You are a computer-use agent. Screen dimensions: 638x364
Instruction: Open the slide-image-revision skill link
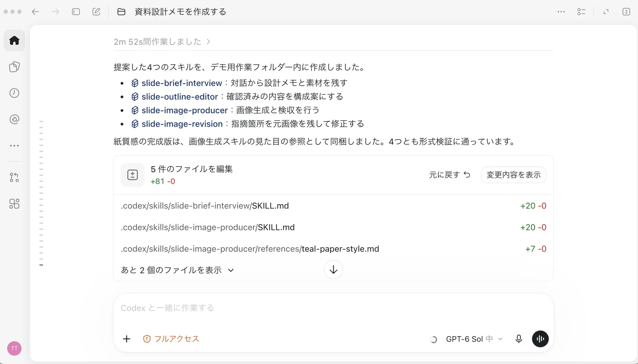pos(182,124)
